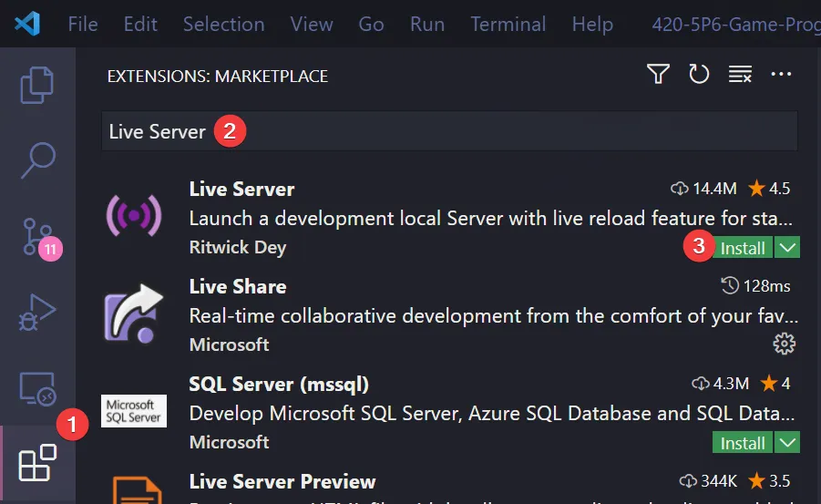Select the SQL Server (mssql) title

(279, 385)
